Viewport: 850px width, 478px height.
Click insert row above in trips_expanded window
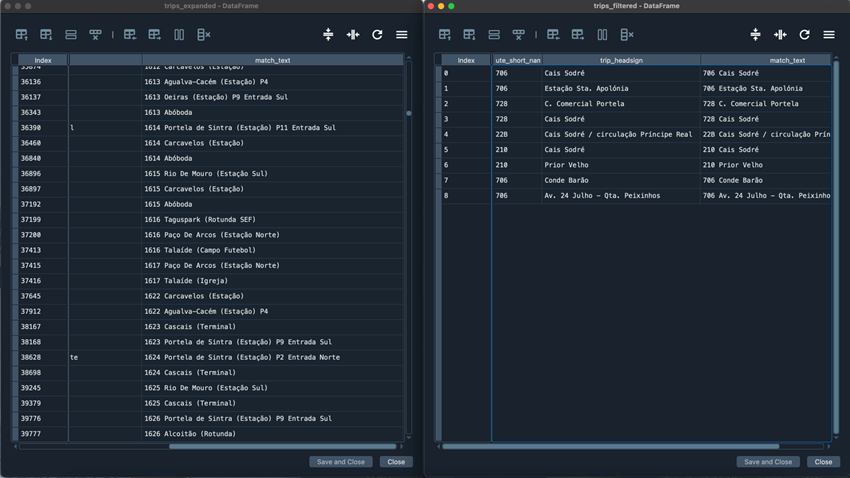pos(22,35)
